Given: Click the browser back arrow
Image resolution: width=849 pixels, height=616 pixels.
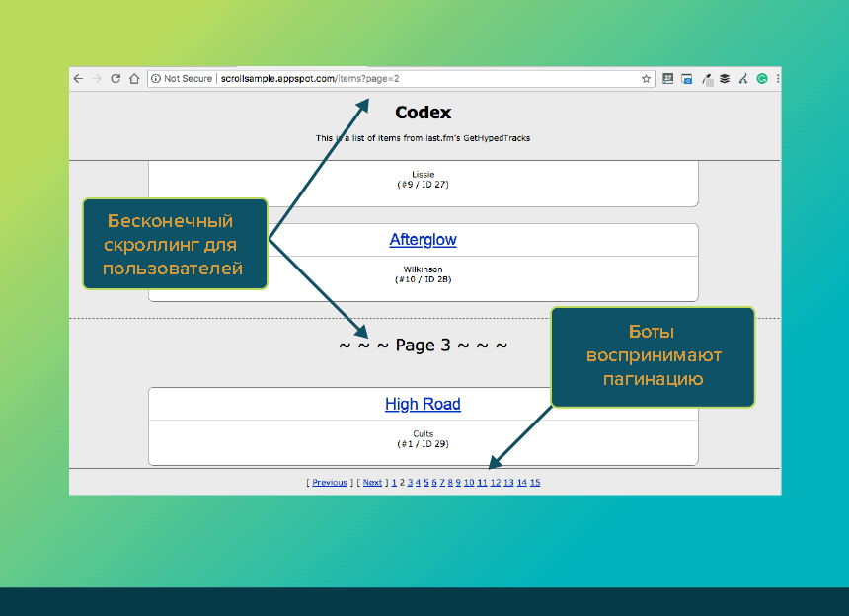Looking at the screenshot, I should point(78,79).
